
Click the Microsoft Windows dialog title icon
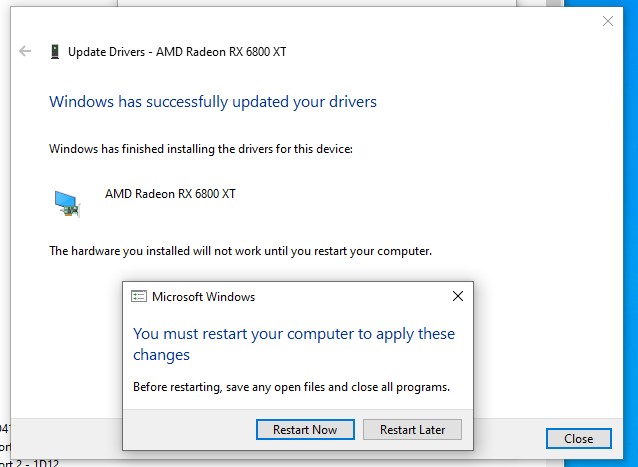pyautogui.click(x=138, y=297)
